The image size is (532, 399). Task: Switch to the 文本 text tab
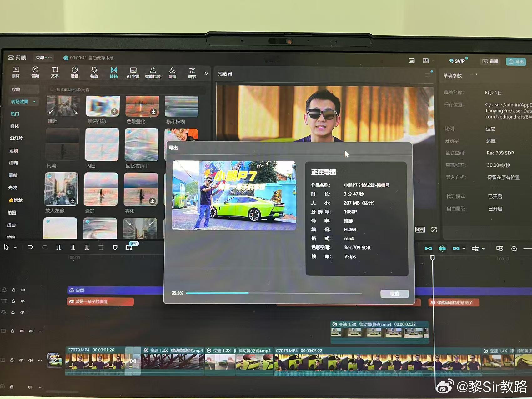coord(55,72)
